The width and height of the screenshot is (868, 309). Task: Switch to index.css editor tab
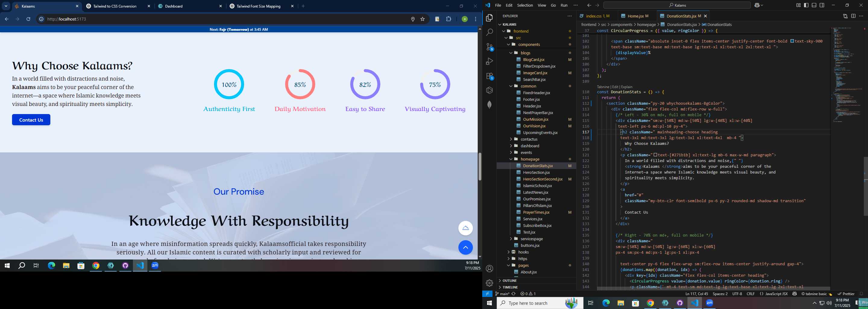598,16
